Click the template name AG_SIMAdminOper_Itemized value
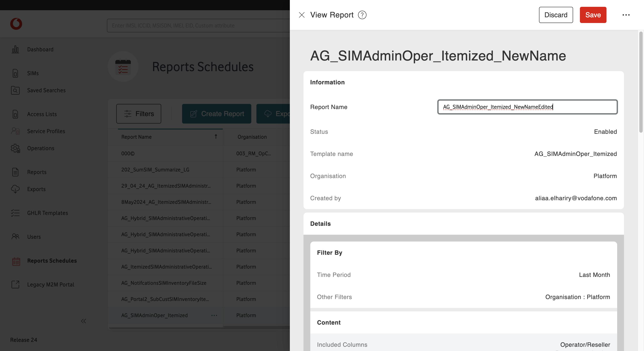This screenshot has width=644, height=351. [575, 154]
